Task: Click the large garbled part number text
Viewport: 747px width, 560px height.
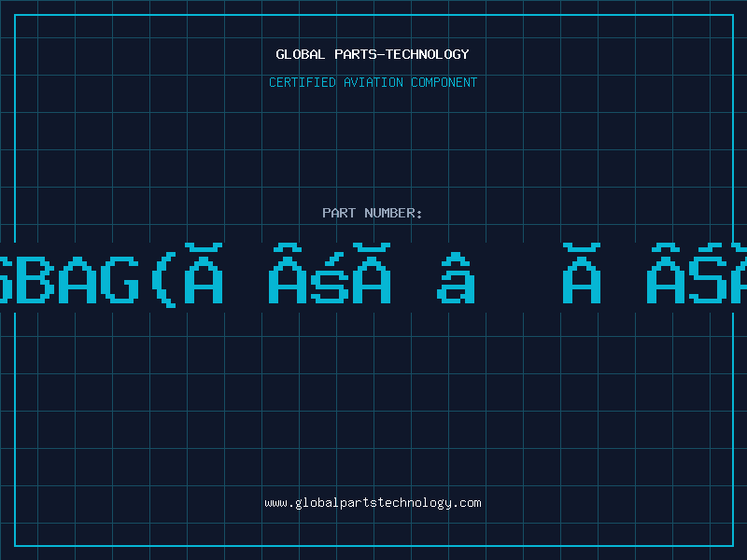Action: (x=373, y=275)
